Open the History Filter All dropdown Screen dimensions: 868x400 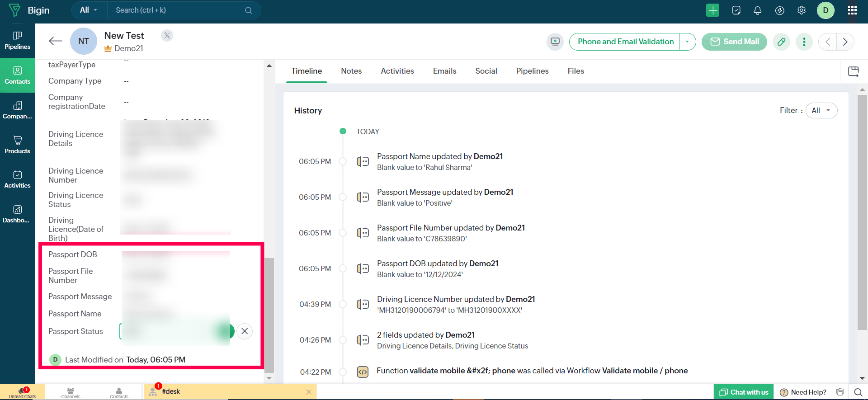821,110
